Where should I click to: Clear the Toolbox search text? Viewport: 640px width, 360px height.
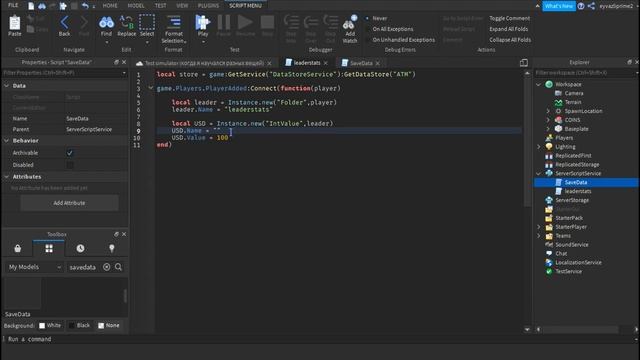[107, 267]
